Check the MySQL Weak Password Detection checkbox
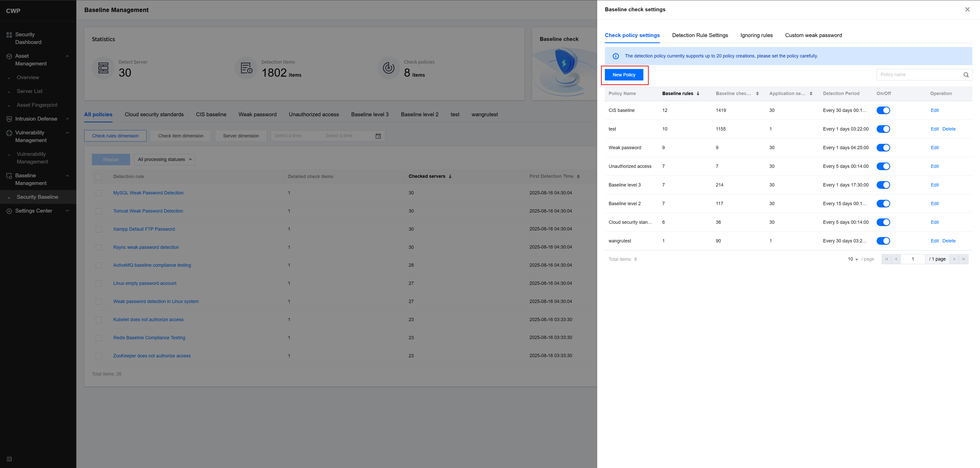 99,193
